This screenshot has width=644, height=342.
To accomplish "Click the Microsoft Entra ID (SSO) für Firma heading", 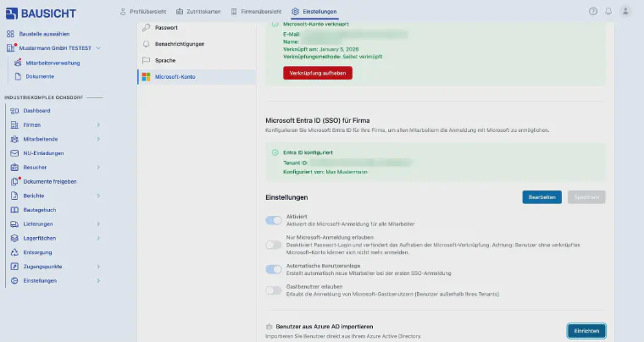I will coord(318,120).
